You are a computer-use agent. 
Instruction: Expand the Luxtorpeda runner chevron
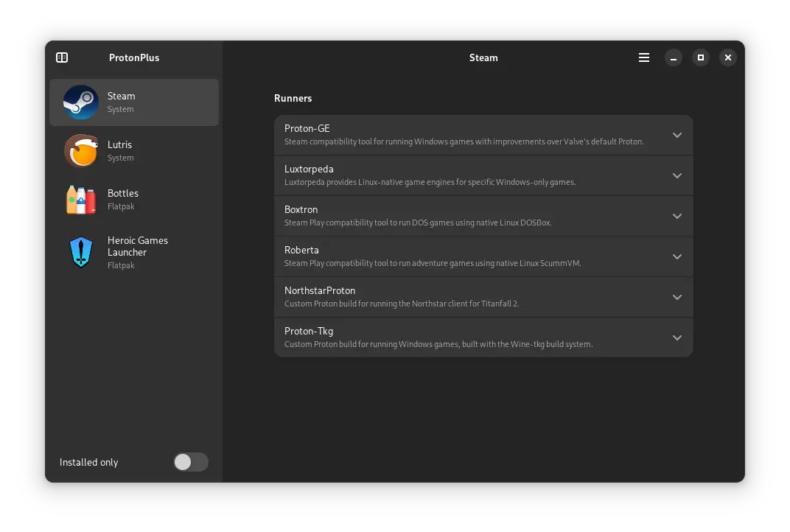pos(677,175)
